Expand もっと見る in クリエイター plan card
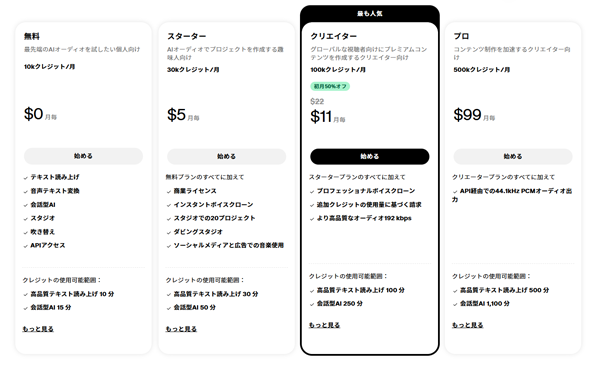600x365 pixels. pos(324,325)
